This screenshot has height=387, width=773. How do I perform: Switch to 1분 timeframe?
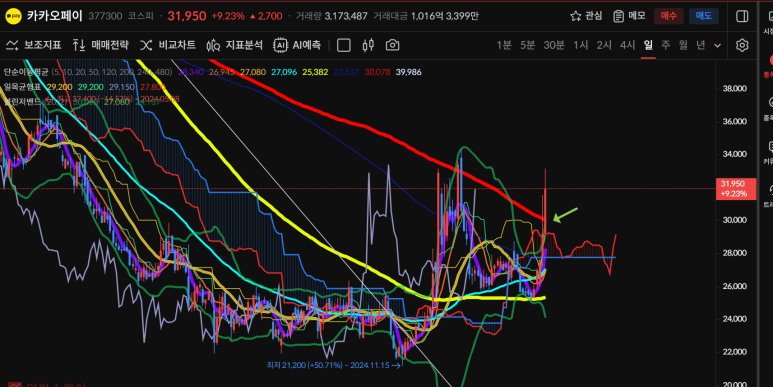[x=504, y=45]
